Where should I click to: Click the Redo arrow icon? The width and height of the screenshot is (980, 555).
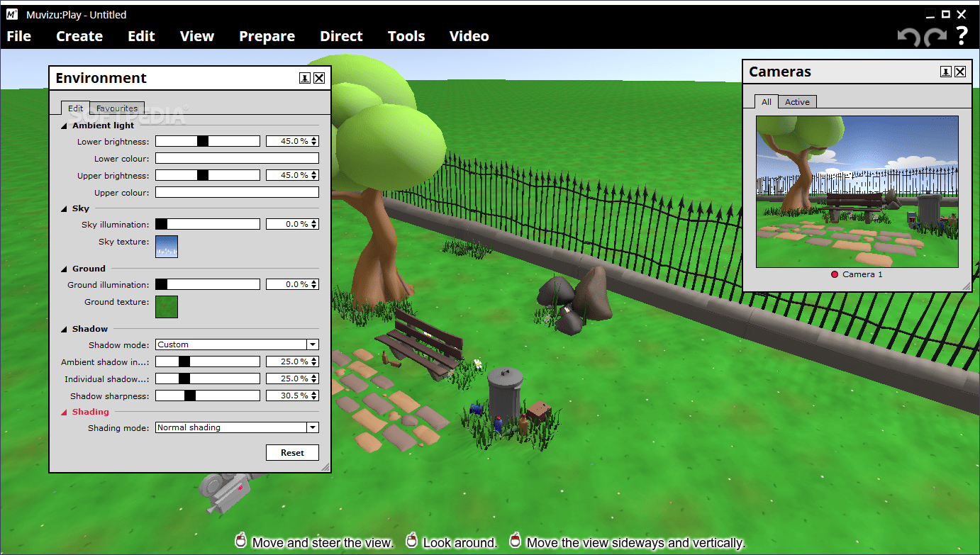tap(935, 37)
